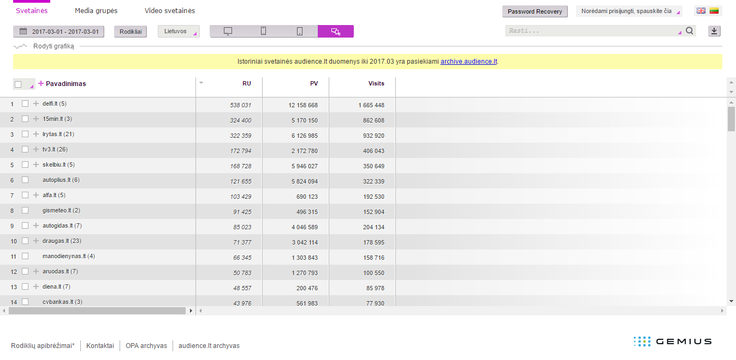
Task: Expand the autogidas.lt row
Action: pyautogui.click(x=36, y=226)
